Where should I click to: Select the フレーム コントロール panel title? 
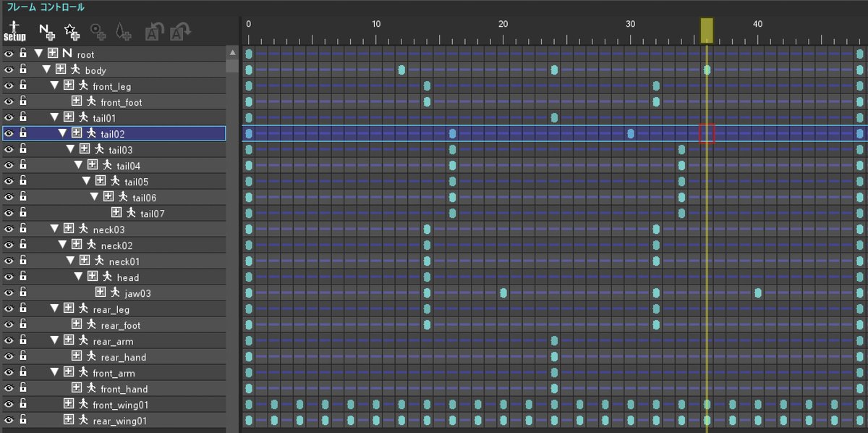pos(46,7)
